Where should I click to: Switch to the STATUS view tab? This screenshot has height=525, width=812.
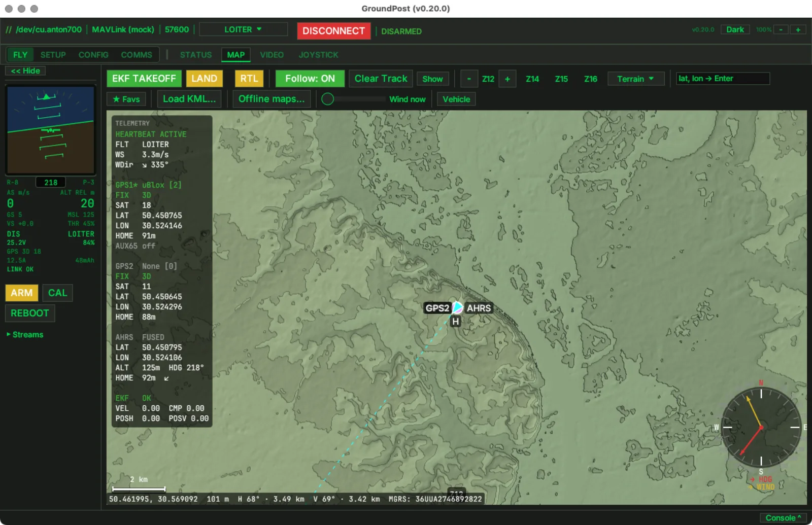pyautogui.click(x=196, y=55)
